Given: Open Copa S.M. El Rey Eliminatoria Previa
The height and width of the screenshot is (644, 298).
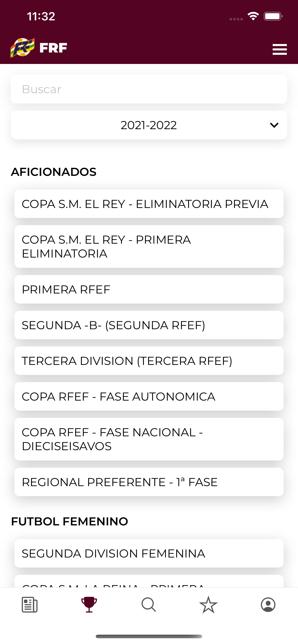Looking at the screenshot, I should pos(149,204).
